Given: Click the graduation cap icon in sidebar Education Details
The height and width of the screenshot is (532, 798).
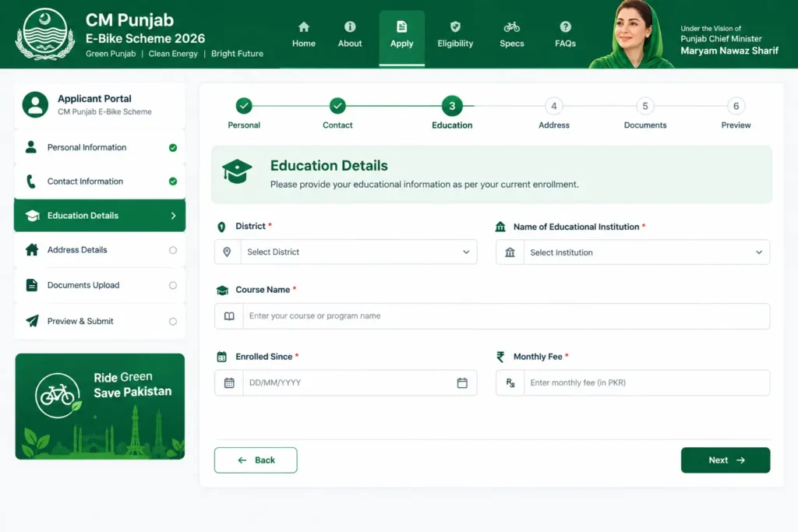Looking at the screenshot, I should (32, 216).
